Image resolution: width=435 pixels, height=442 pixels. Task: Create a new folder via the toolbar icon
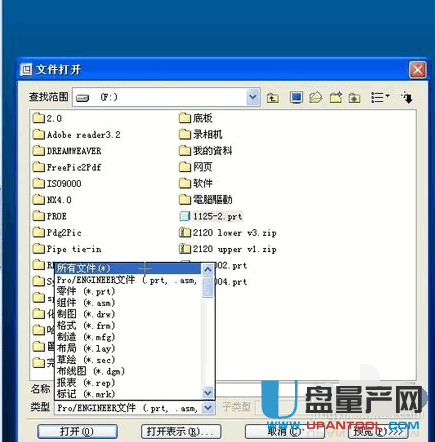click(336, 98)
